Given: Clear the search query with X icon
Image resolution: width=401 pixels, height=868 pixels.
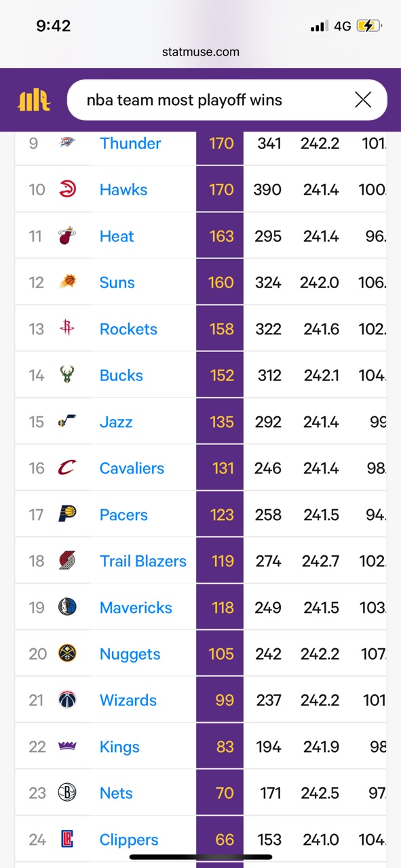Looking at the screenshot, I should [363, 100].
